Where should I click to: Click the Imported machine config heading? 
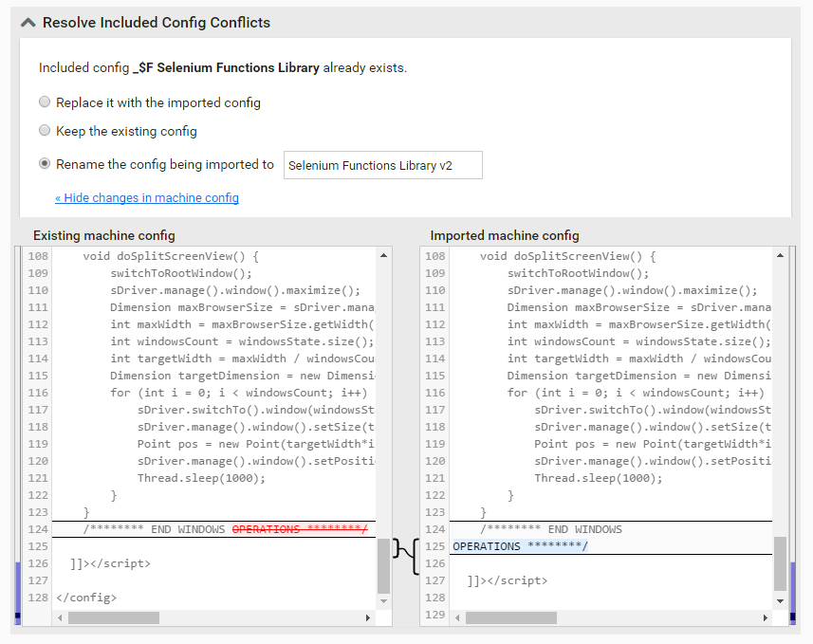coord(505,235)
